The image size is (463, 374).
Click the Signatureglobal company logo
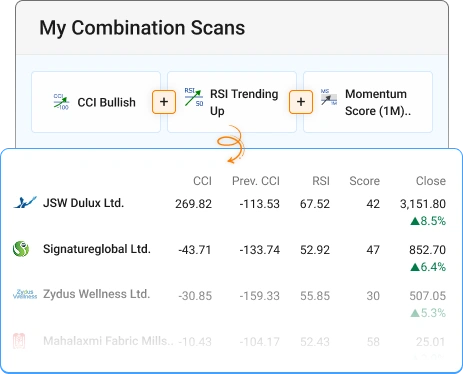point(21,249)
